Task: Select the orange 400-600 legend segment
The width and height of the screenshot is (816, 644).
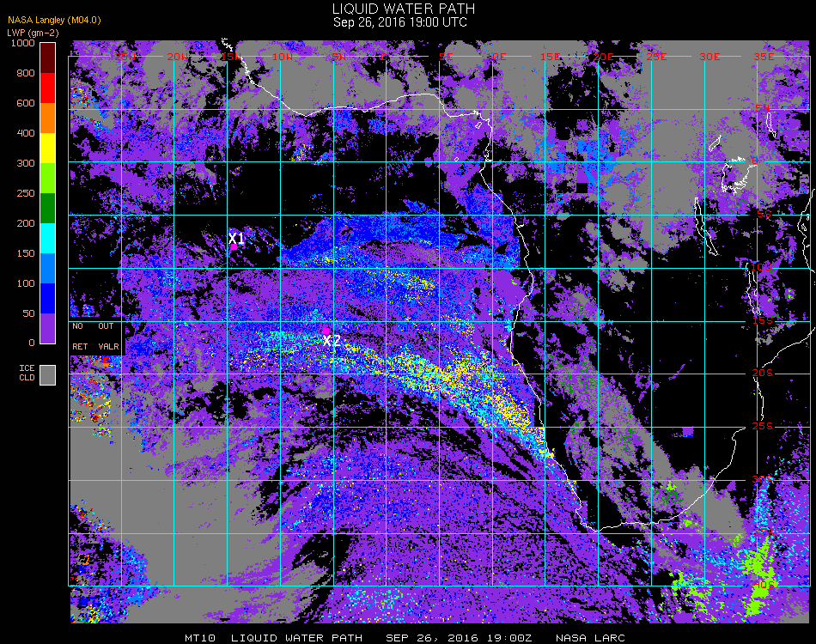Action: coord(48,118)
